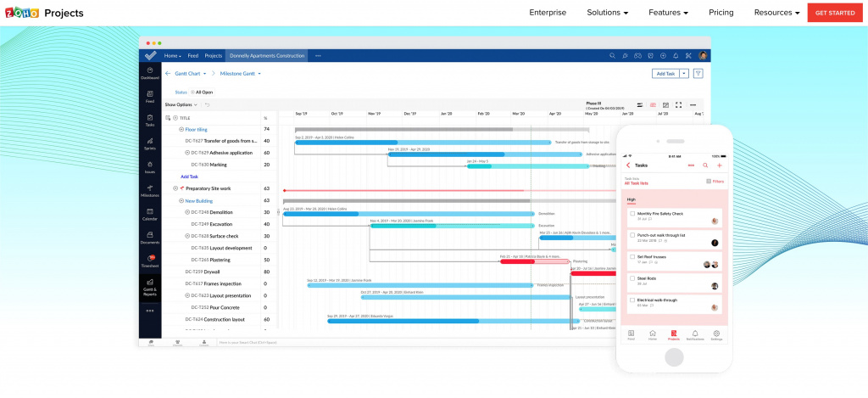Go to Milestones in the sidebar
This screenshot has width=868, height=398.
point(150,189)
